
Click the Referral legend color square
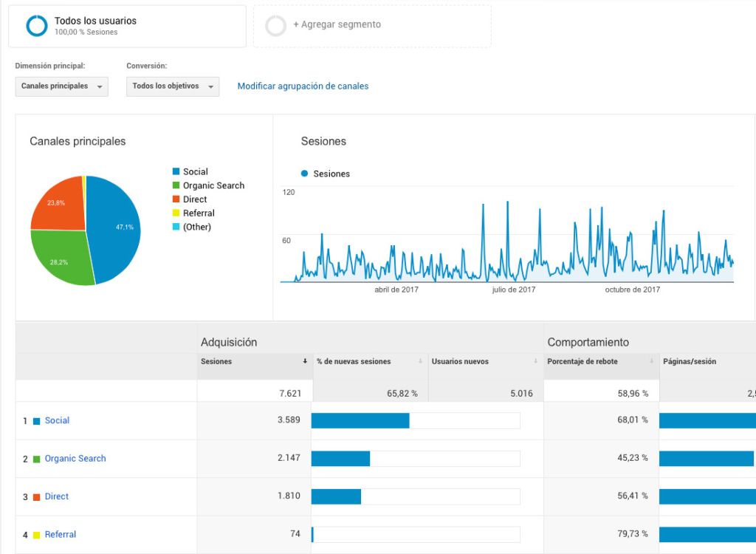tap(176, 213)
